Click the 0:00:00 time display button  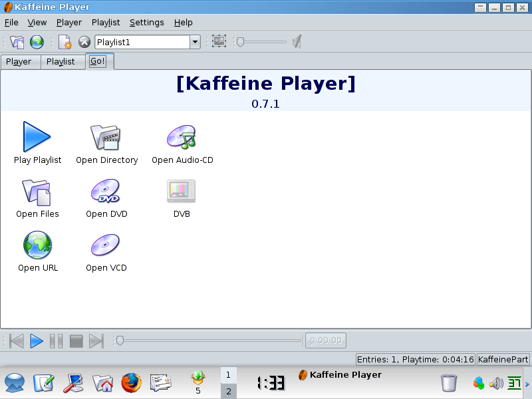(x=326, y=341)
